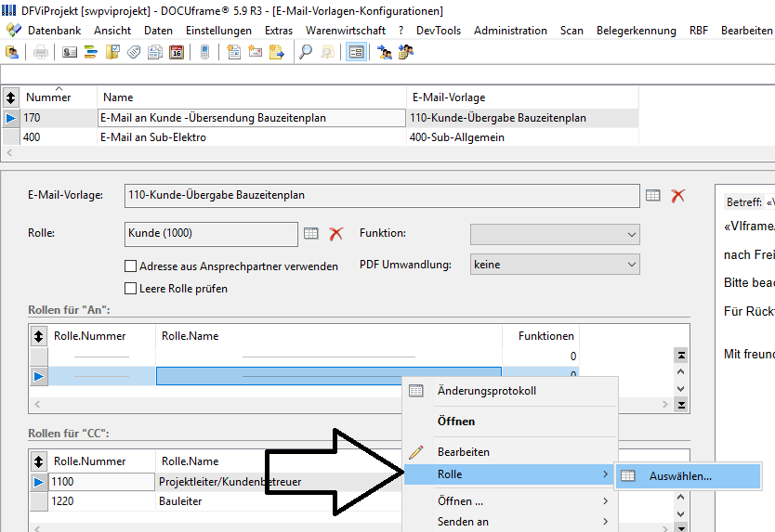Click the sort arrows icon in top grid header
This screenshot has height=532, width=775.
[x=11, y=97]
